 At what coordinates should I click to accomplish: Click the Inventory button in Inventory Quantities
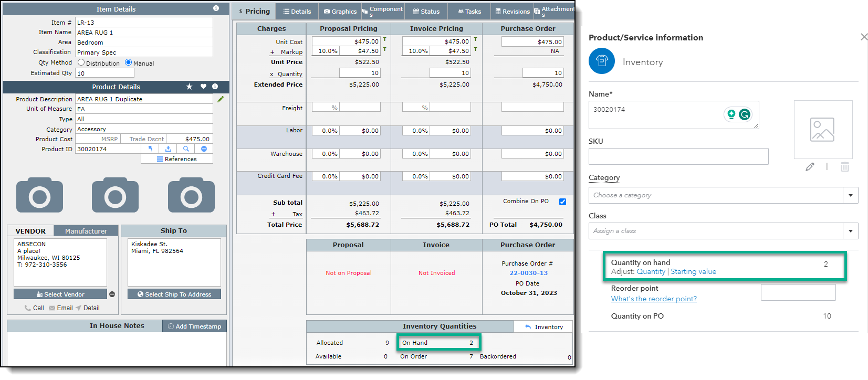[x=543, y=326]
